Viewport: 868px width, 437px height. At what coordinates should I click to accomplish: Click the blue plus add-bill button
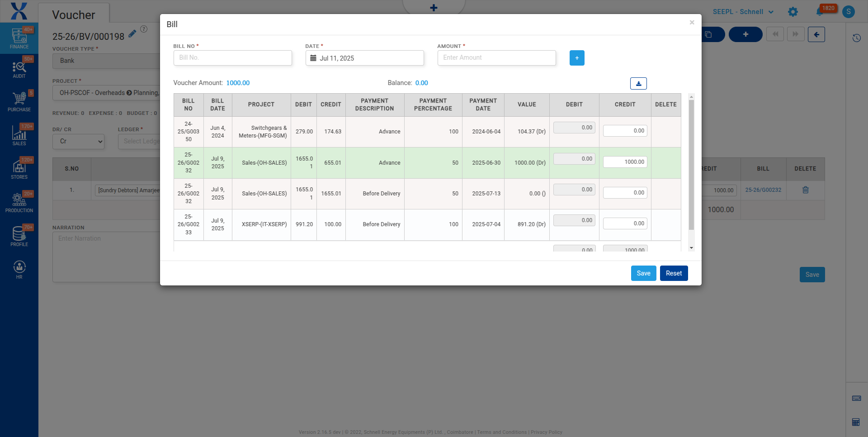[577, 58]
